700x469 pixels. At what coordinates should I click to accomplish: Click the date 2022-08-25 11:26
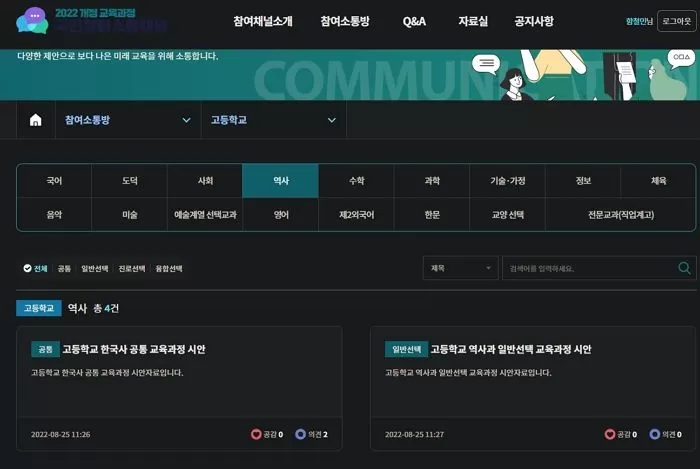60,434
